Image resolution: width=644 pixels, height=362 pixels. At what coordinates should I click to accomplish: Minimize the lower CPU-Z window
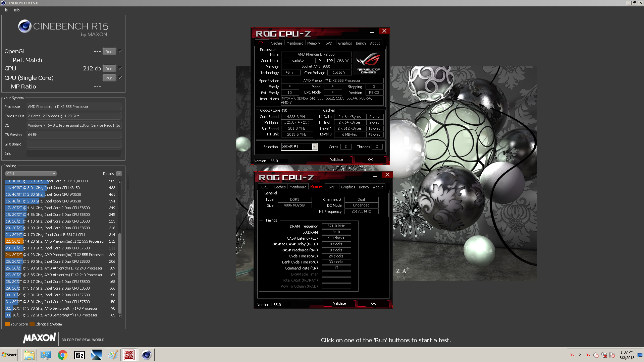coord(375,176)
